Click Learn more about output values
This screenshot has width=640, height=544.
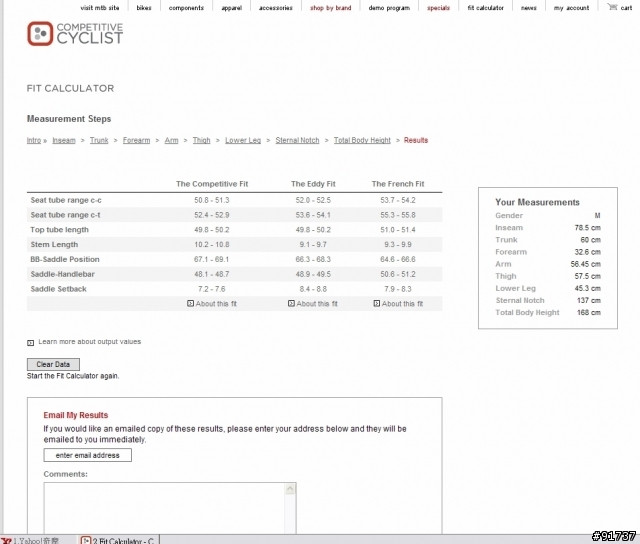click(89, 342)
